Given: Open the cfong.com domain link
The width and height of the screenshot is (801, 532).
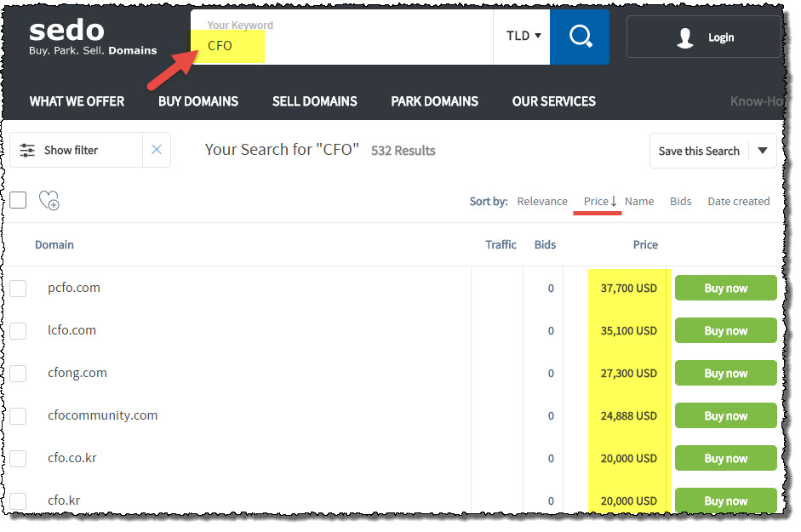Looking at the screenshot, I should [x=77, y=373].
